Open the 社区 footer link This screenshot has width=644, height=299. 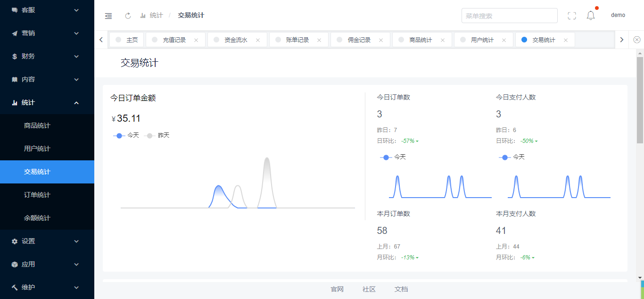(x=369, y=289)
